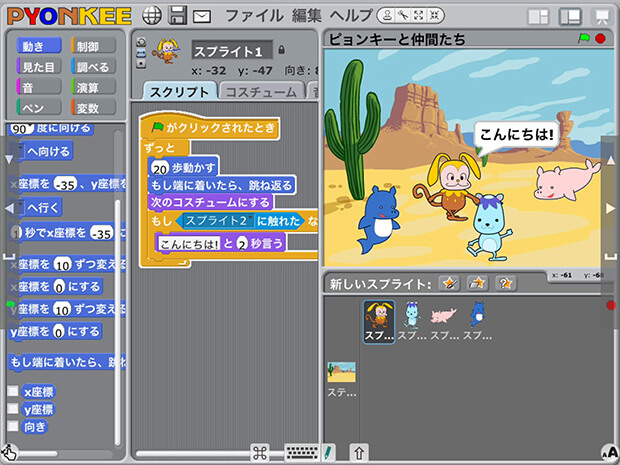Viewport: 620px width, 465px height.
Task: Click the green flag above stage
Action: click(584, 38)
